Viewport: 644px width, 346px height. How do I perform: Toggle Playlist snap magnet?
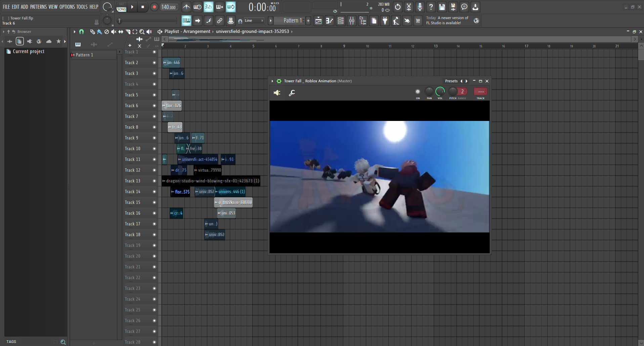[x=81, y=32]
